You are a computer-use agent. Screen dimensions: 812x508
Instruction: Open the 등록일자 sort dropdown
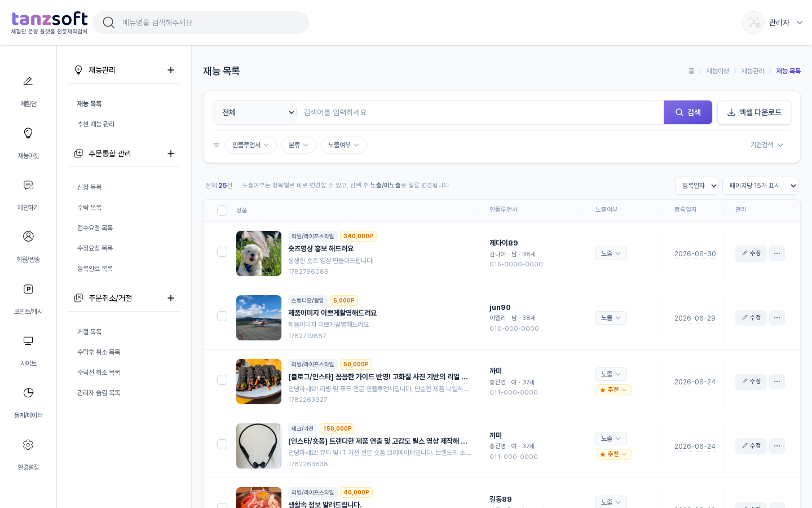[x=697, y=186]
